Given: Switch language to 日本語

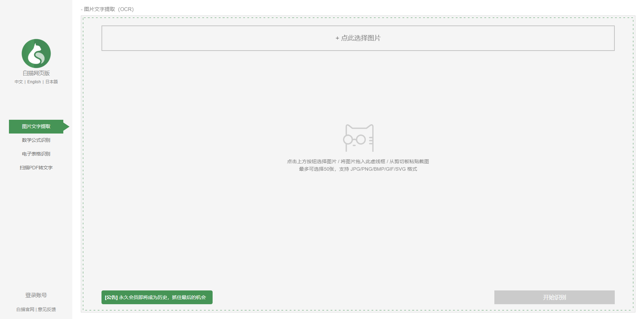Looking at the screenshot, I should (x=52, y=82).
